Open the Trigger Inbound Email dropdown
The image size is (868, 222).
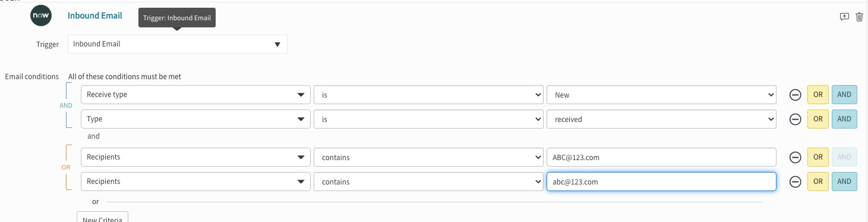pos(178,44)
